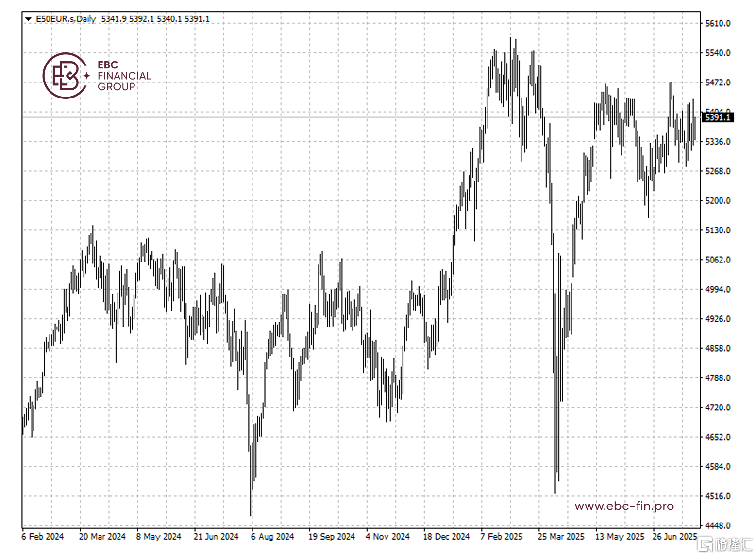Screen dimensions: 756x556
Task: Click the 5540.0 price axis label
Action: tap(718, 53)
